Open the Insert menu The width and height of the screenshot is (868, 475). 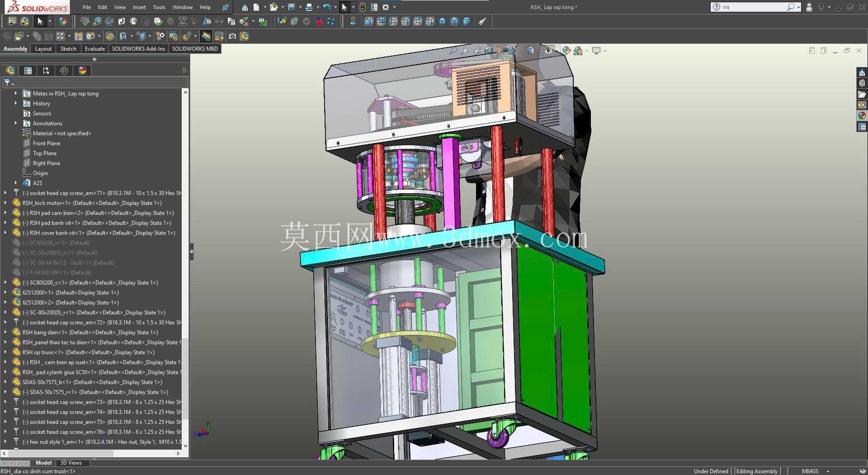[x=139, y=7]
